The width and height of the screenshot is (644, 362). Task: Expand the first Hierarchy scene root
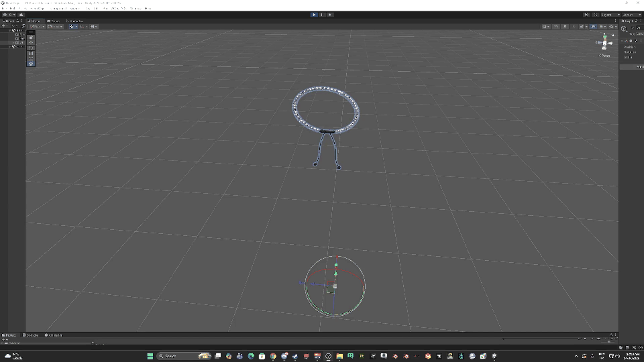pos(11,30)
